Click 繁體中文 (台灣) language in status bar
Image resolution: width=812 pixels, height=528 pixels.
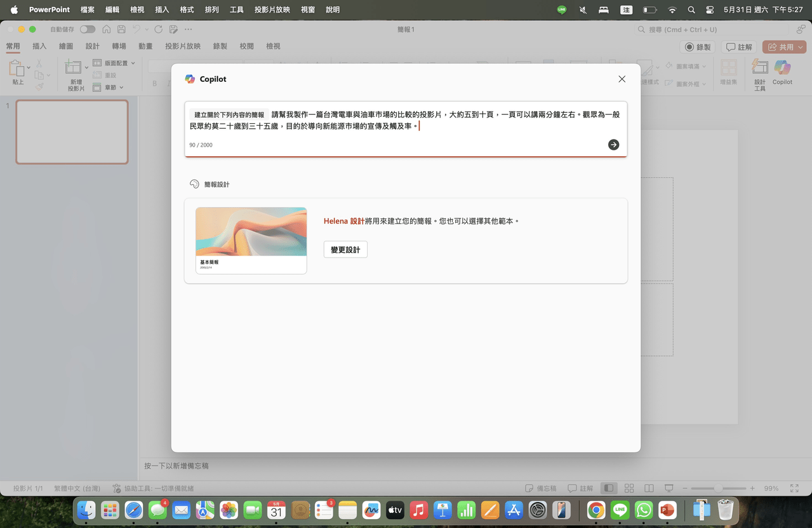pyautogui.click(x=77, y=489)
